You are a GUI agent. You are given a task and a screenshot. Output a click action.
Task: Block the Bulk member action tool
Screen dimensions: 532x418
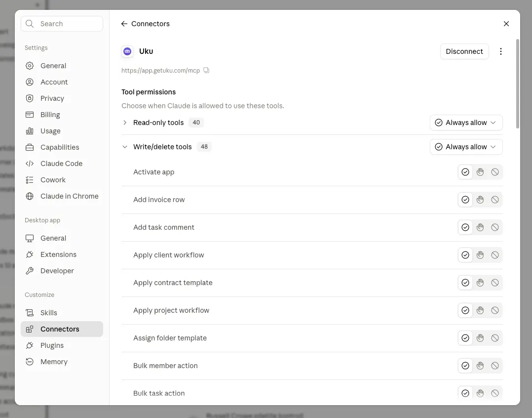click(x=495, y=366)
